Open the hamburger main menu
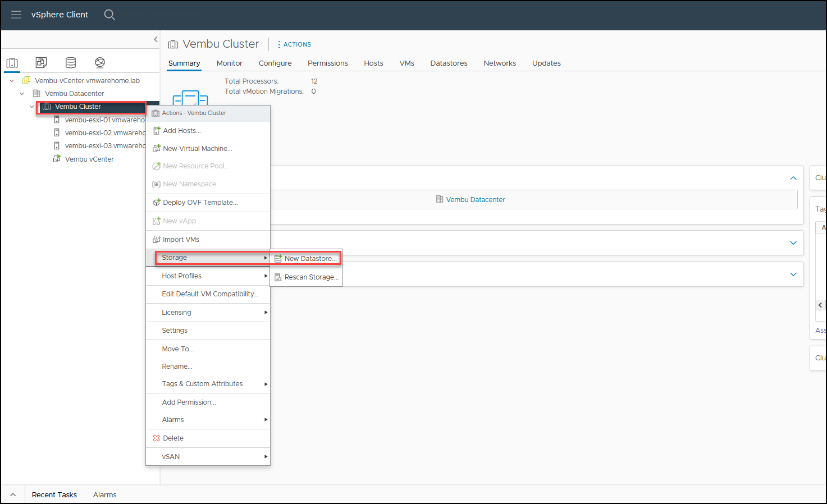Image resolution: width=827 pixels, height=504 pixels. tap(16, 15)
